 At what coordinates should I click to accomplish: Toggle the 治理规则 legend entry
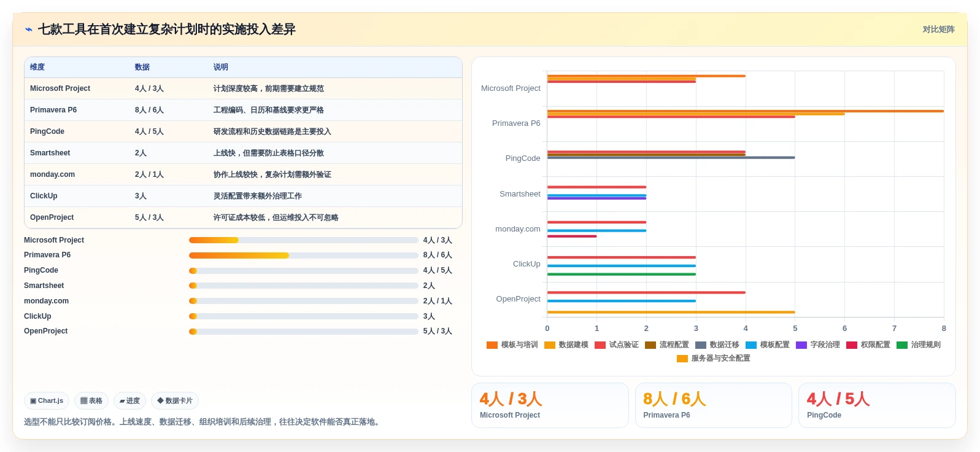tap(919, 345)
